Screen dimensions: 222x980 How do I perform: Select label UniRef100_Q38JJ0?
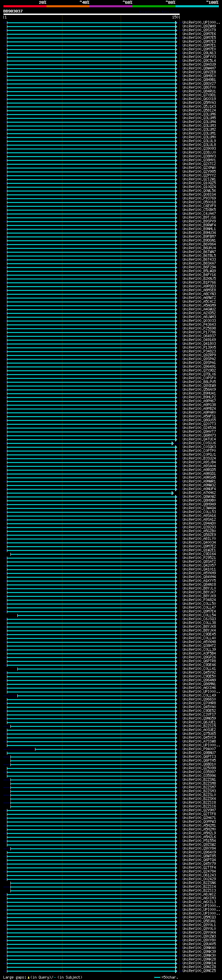(199, 153)
